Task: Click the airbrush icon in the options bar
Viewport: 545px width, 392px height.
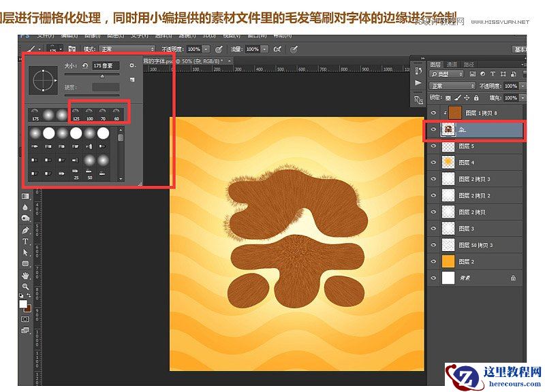Action: (x=277, y=49)
